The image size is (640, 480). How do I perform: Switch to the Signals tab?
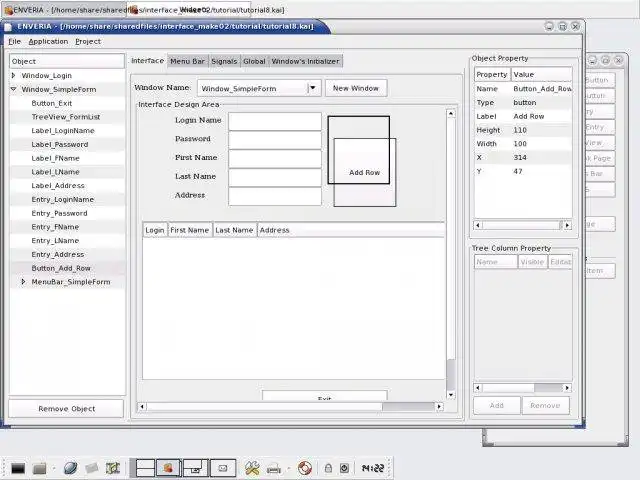(224, 61)
